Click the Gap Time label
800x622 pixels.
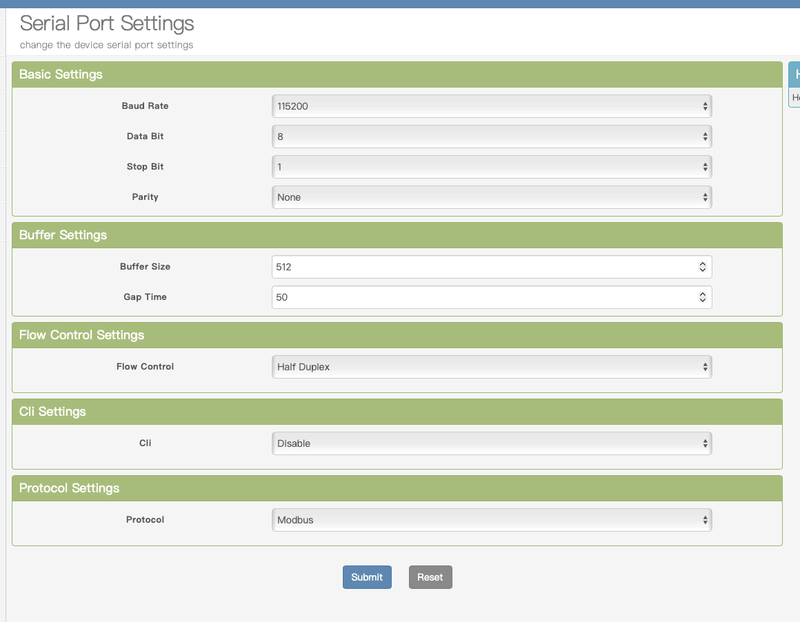(x=145, y=297)
